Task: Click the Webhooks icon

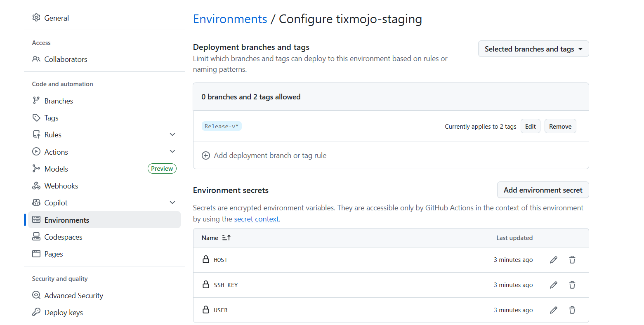Action: pos(36,186)
